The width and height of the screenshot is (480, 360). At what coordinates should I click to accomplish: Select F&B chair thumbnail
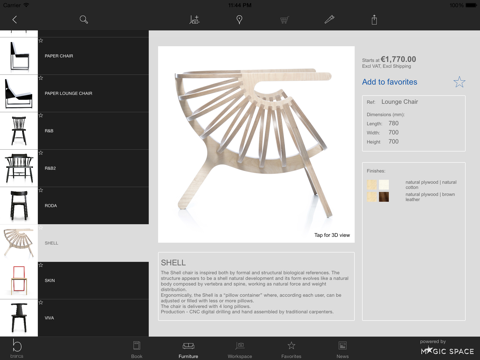(19, 131)
